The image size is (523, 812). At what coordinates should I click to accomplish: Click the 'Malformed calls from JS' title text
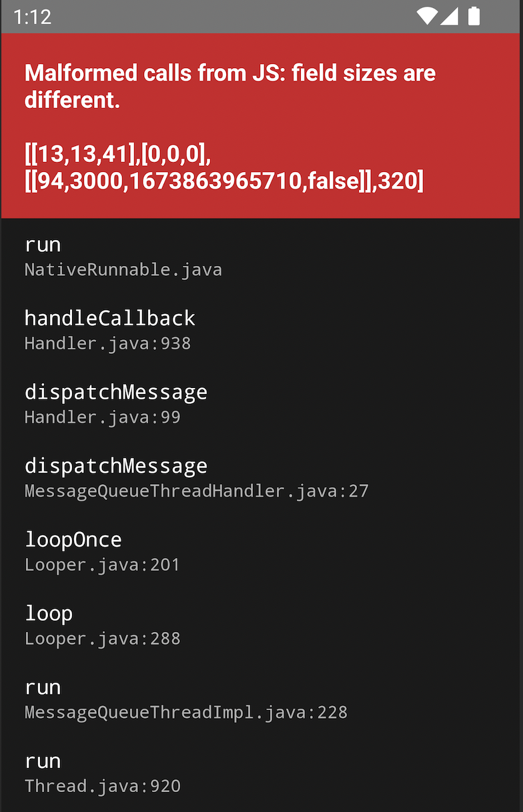tap(229, 85)
